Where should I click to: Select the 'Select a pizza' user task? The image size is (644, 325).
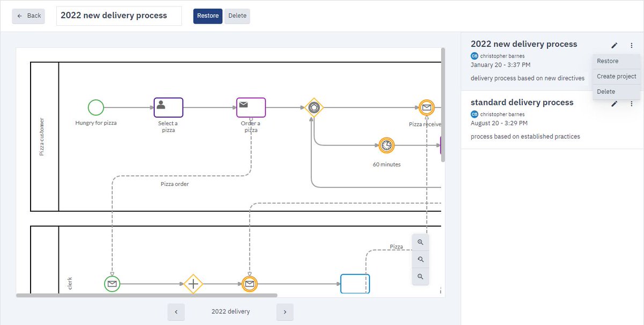coord(168,107)
